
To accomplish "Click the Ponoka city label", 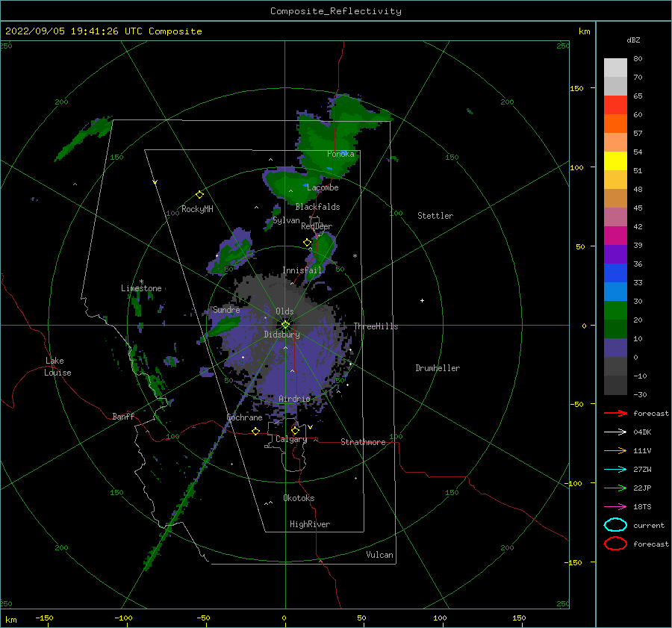I will pyautogui.click(x=340, y=154).
